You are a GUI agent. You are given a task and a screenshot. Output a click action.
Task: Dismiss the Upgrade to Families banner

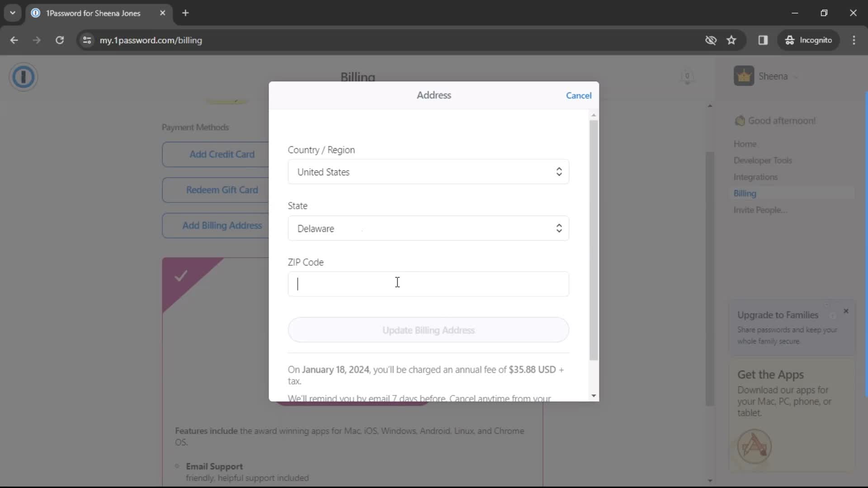pos(846,311)
